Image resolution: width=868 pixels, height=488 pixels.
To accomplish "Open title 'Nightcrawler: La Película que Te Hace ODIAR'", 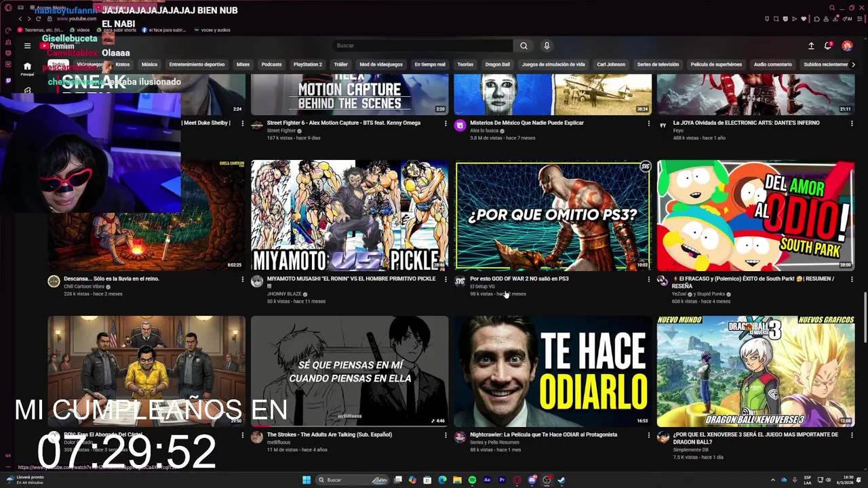I will [x=543, y=434].
